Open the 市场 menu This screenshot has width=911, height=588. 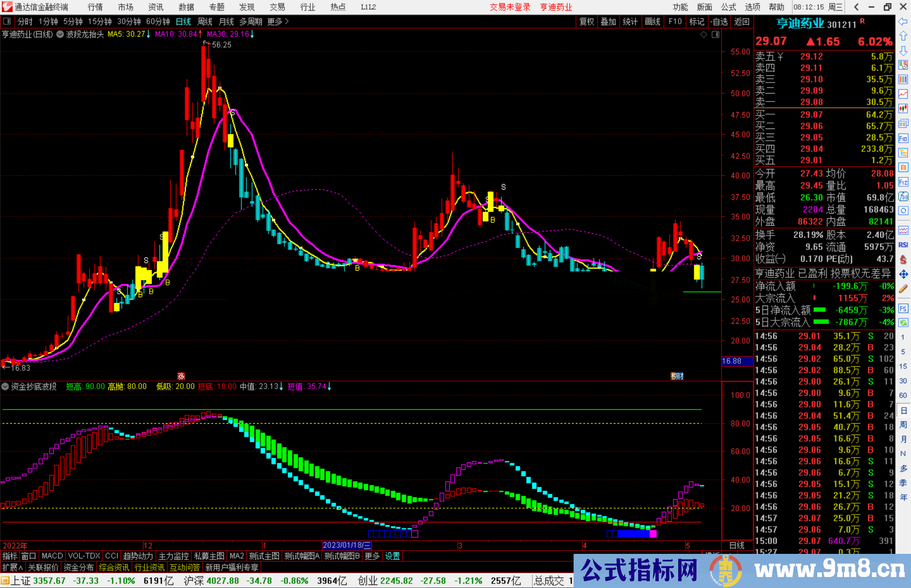click(126, 7)
